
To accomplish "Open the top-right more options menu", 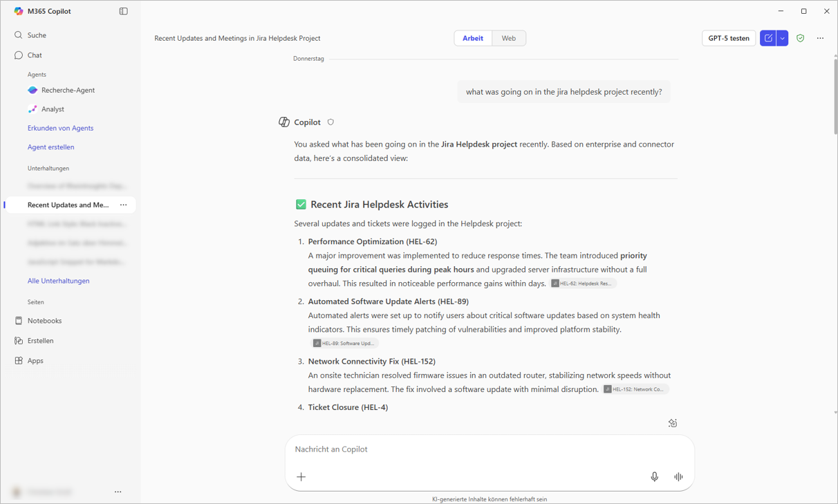I will (x=820, y=39).
